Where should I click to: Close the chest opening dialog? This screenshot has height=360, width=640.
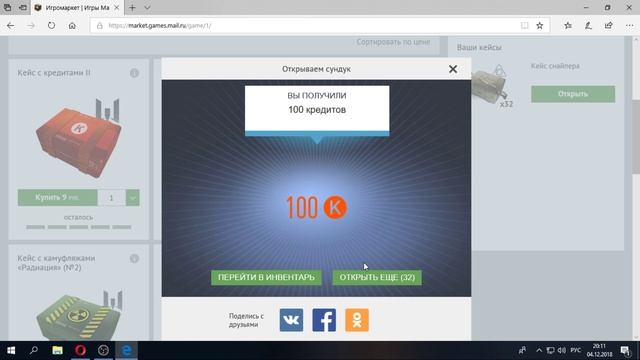click(x=453, y=69)
